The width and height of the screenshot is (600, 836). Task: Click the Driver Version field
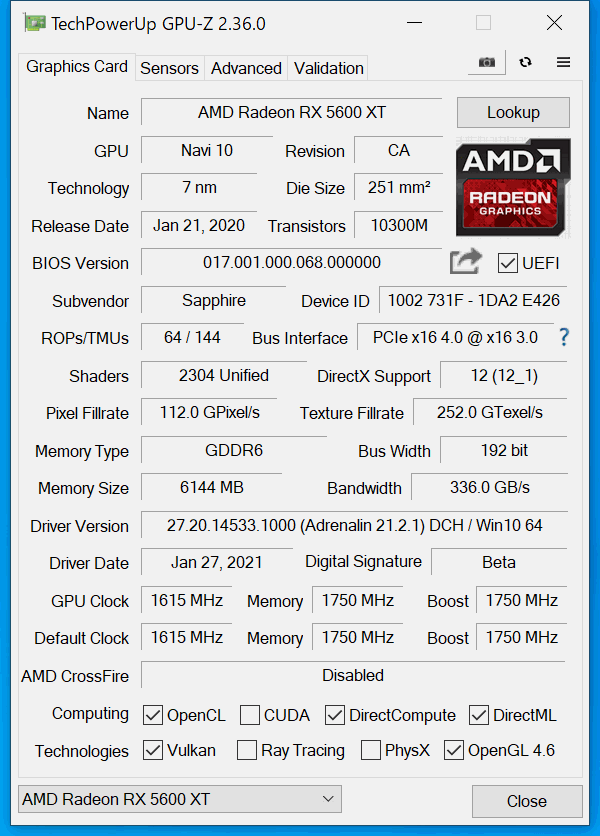coord(352,525)
